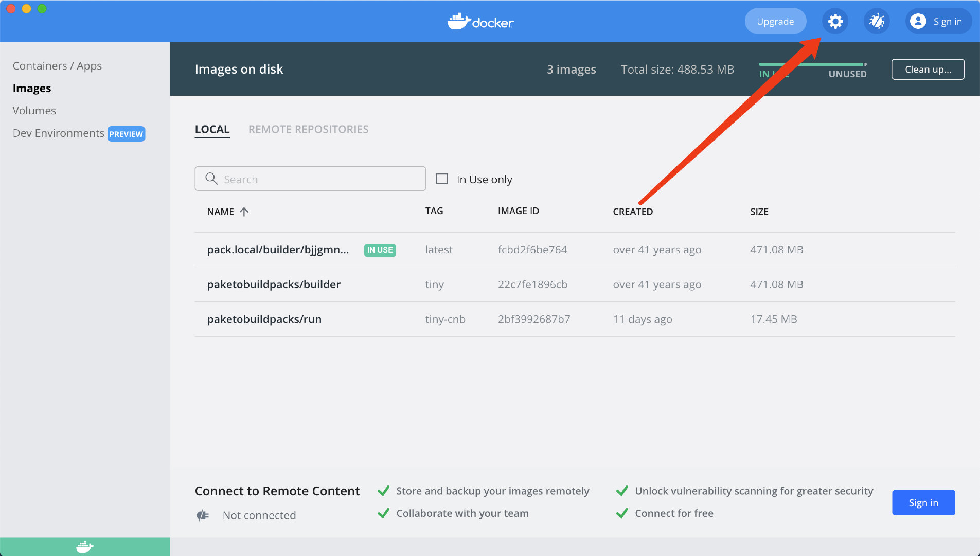Click the disconnected plug icon beside Not connected
980x556 pixels.
pyautogui.click(x=203, y=515)
